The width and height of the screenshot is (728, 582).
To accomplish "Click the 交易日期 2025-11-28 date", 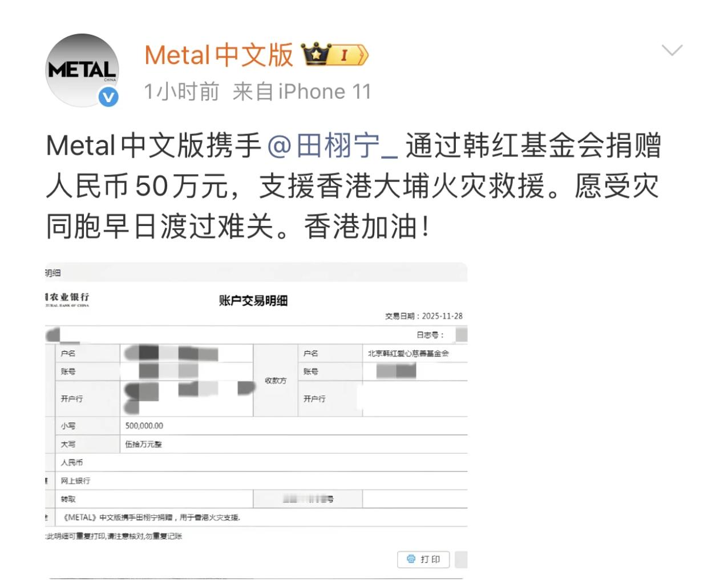I will [424, 316].
